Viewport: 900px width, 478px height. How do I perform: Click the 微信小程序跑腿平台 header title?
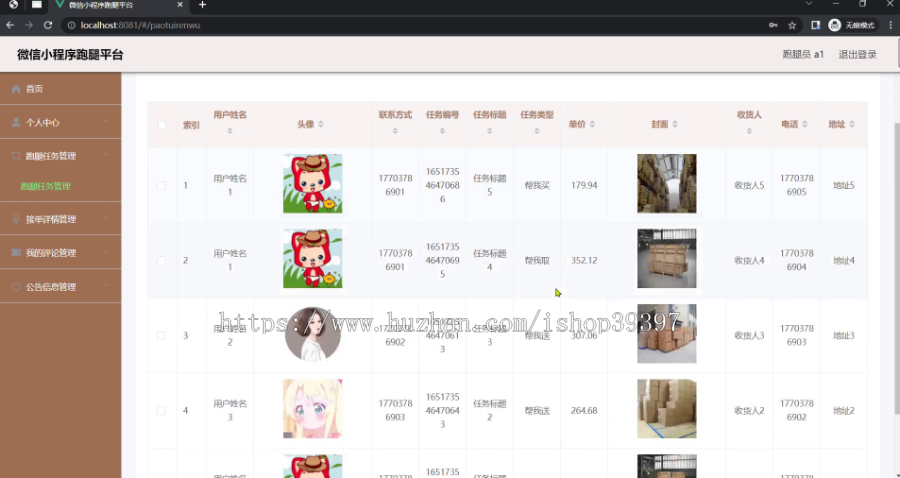point(70,55)
